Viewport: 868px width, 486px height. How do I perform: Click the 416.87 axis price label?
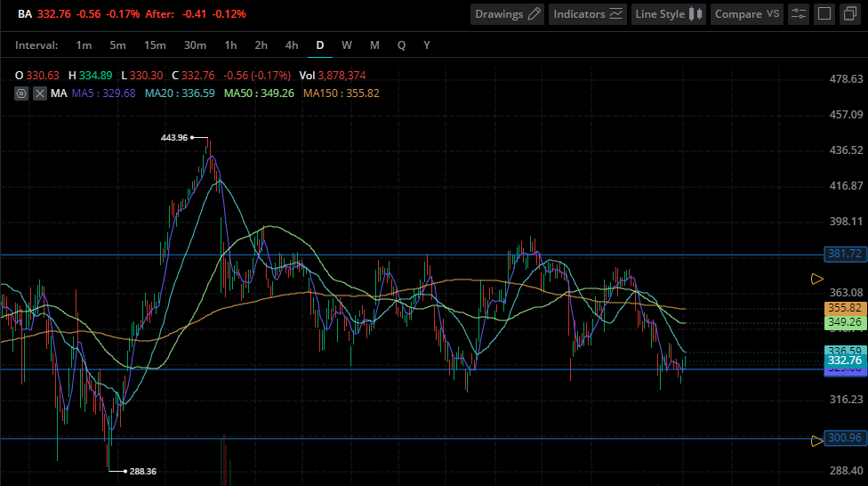846,186
